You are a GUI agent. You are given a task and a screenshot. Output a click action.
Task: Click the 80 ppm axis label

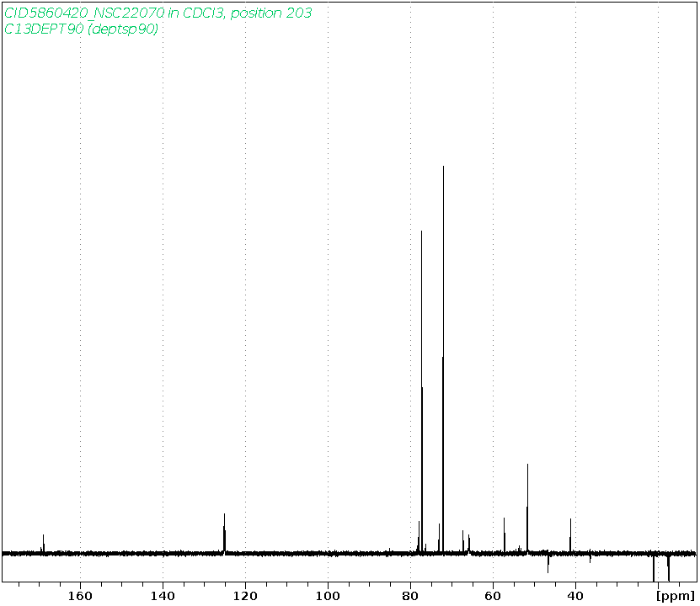click(x=411, y=596)
